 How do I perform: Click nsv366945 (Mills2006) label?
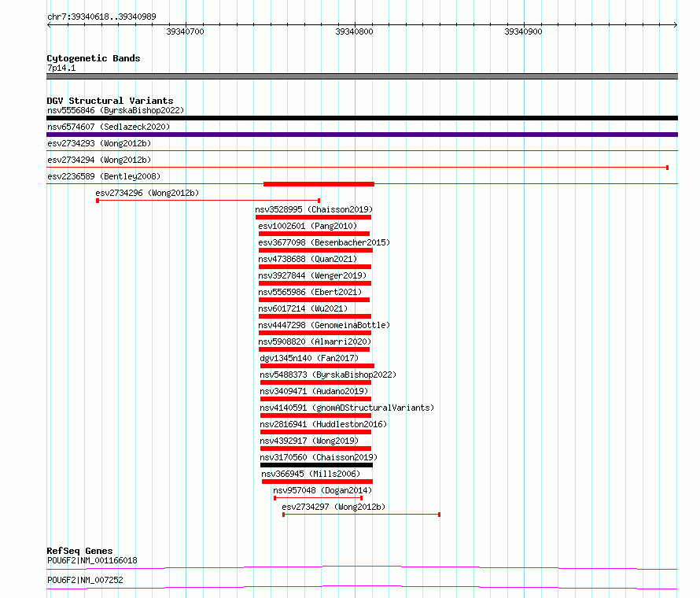tap(311, 474)
